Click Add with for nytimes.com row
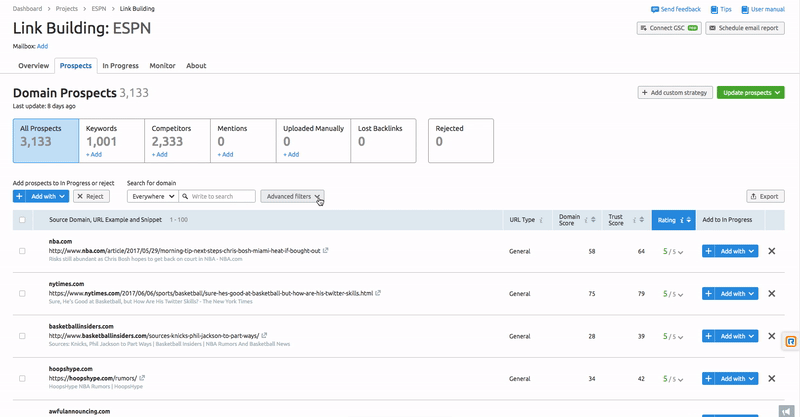 tap(730, 293)
